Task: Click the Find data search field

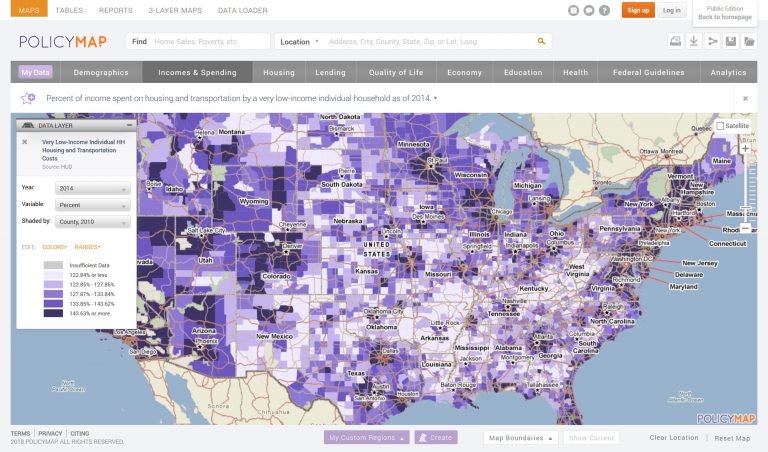Action: coord(210,42)
